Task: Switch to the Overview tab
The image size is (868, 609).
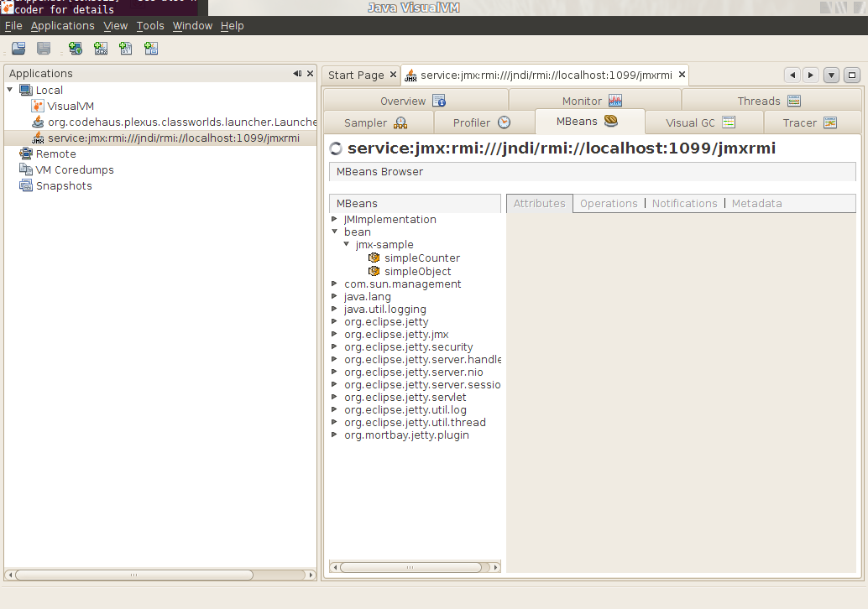Action: tap(416, 101)
